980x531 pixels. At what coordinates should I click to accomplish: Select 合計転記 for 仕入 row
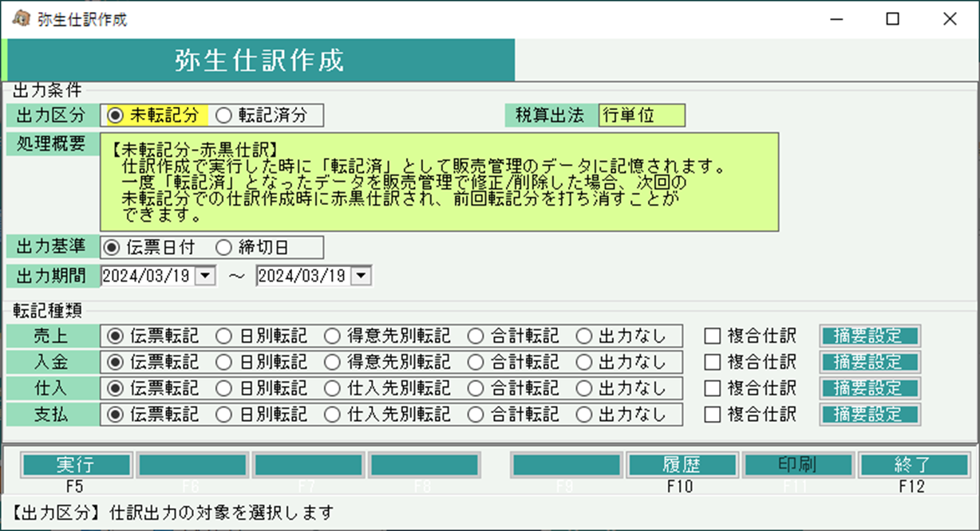click(476, 388)
